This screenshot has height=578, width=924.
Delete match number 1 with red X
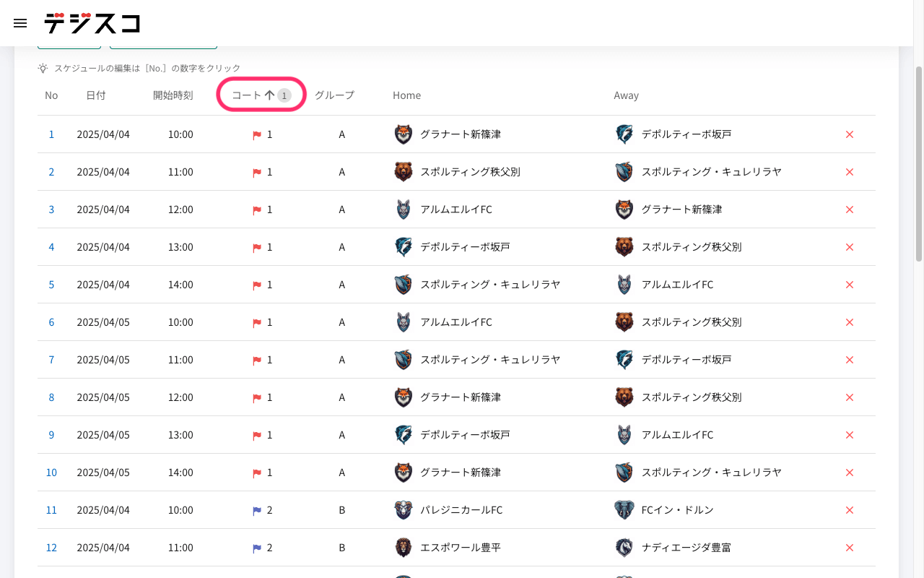coord(849,134)
